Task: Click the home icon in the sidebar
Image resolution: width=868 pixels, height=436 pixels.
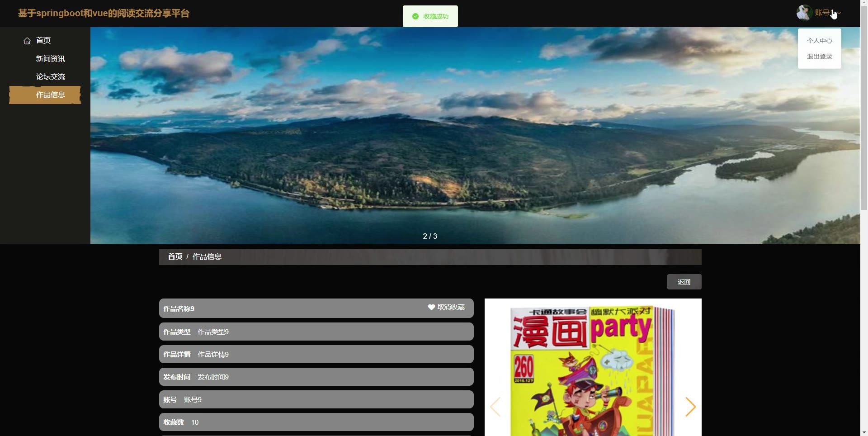Action: (27, 41)
